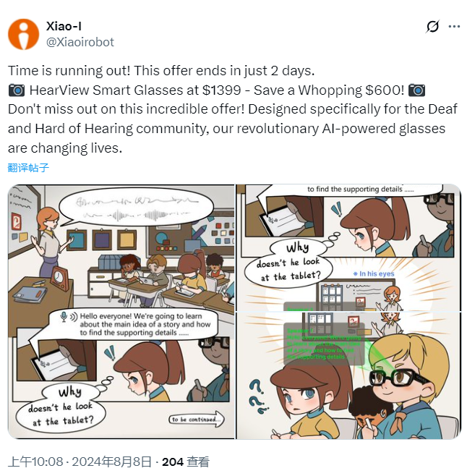This screenshot has height=476, width=475.
Task: Click the camera emoji after $600!
Action: 416,90
